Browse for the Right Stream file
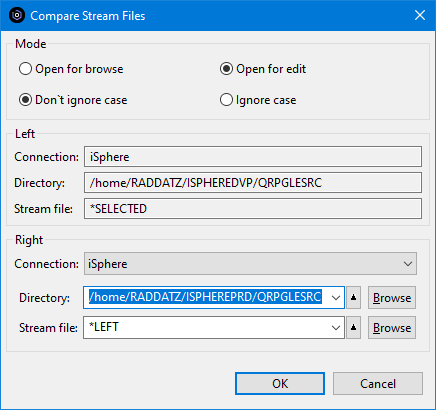The width and height of the screenshot is (436, 410). pyautogui.click(x=392, y=328)
